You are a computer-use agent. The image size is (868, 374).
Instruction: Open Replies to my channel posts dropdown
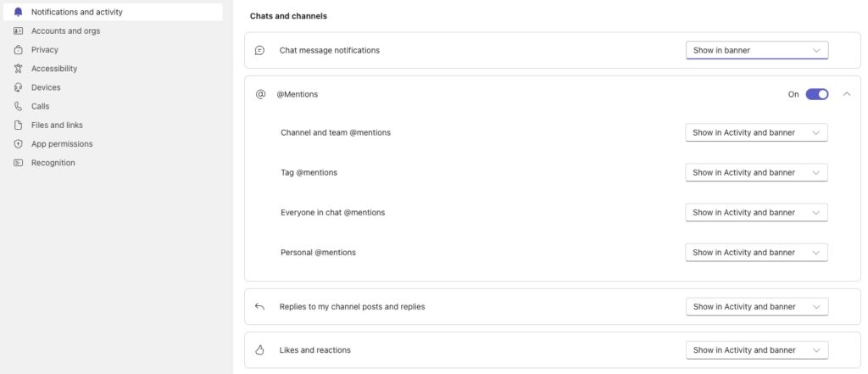pyautogui.click(x=756, y=306)
